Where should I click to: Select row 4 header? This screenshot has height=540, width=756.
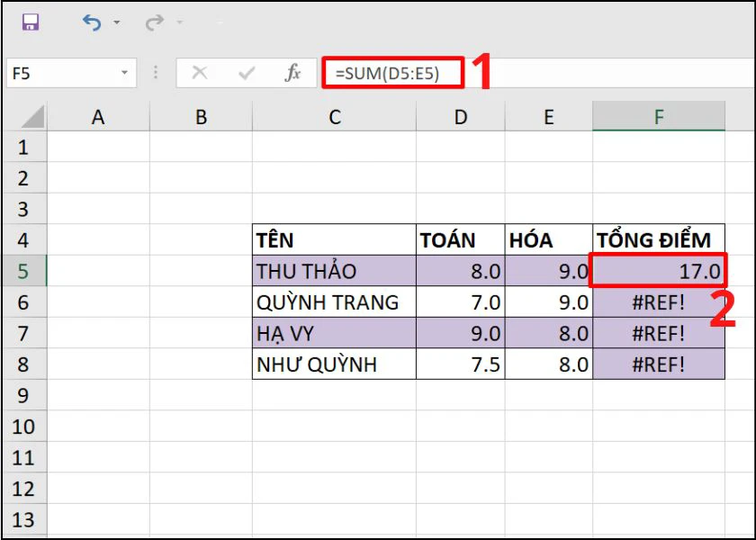point(24,239)
